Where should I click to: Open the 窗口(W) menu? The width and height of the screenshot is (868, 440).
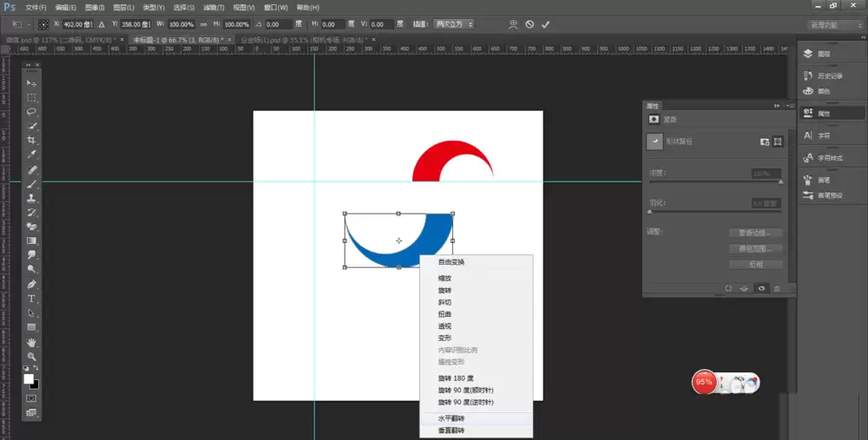(276, 8)
